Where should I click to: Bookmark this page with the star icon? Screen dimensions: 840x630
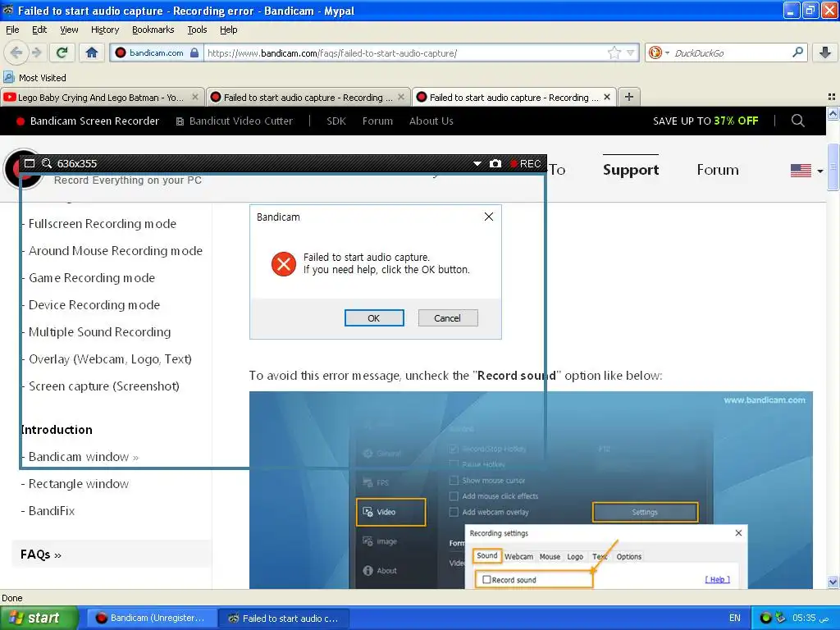pos(614,52)
